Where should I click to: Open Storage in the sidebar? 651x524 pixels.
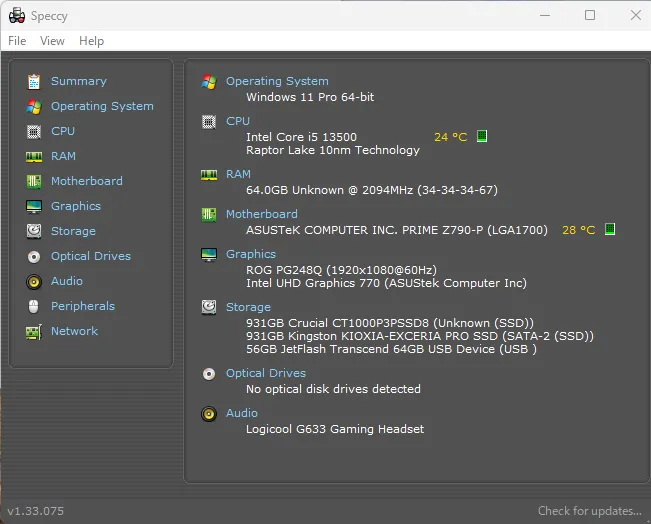coord(73,231)
